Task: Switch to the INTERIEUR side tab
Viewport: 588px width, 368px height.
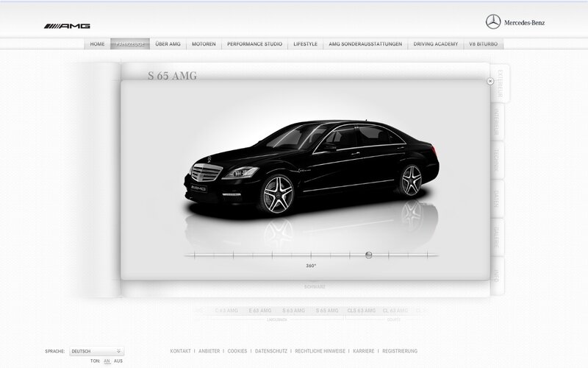Action: click(497, 122)
